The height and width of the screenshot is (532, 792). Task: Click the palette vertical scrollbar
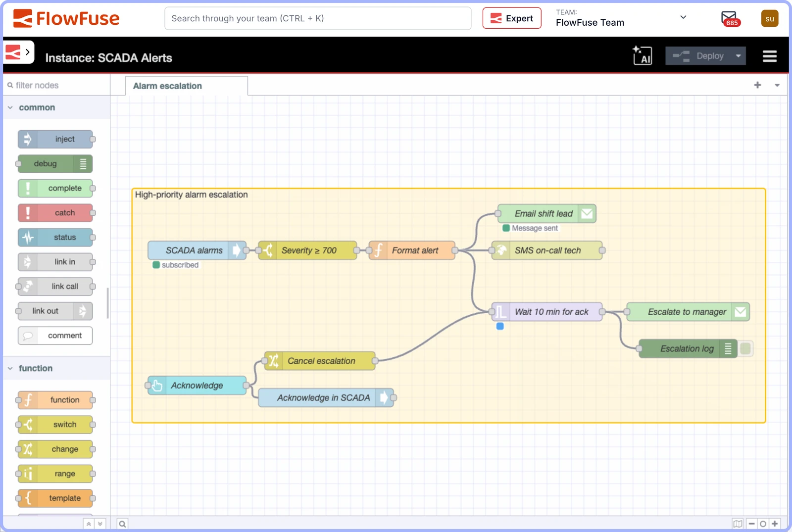point(108,303)
